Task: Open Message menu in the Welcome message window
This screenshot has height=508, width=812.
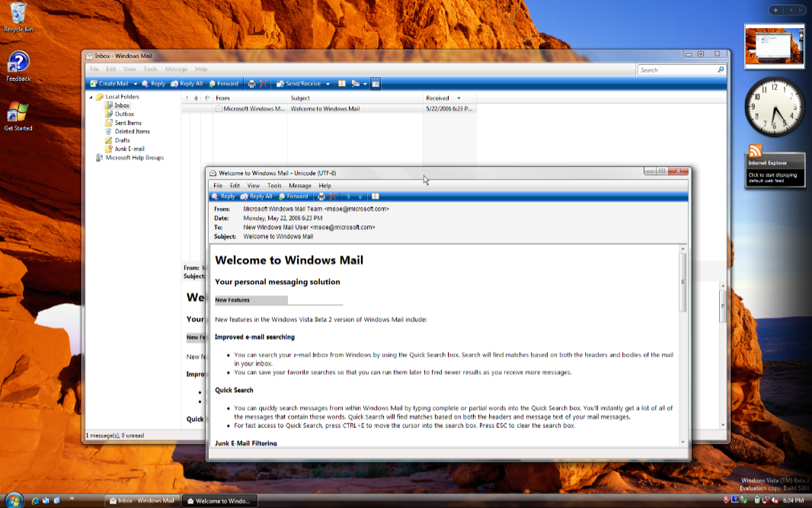Action: [300, 185]
